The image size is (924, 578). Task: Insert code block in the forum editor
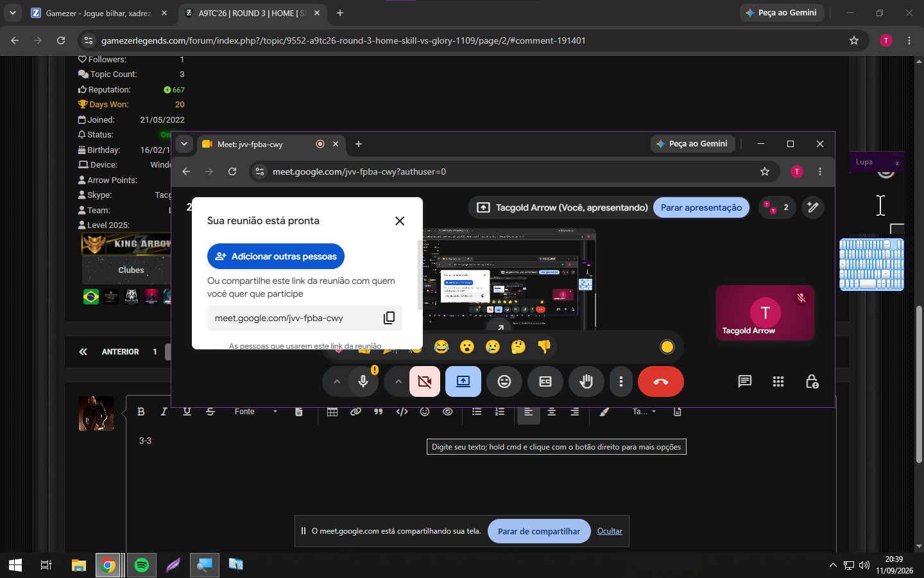(402, 412)
